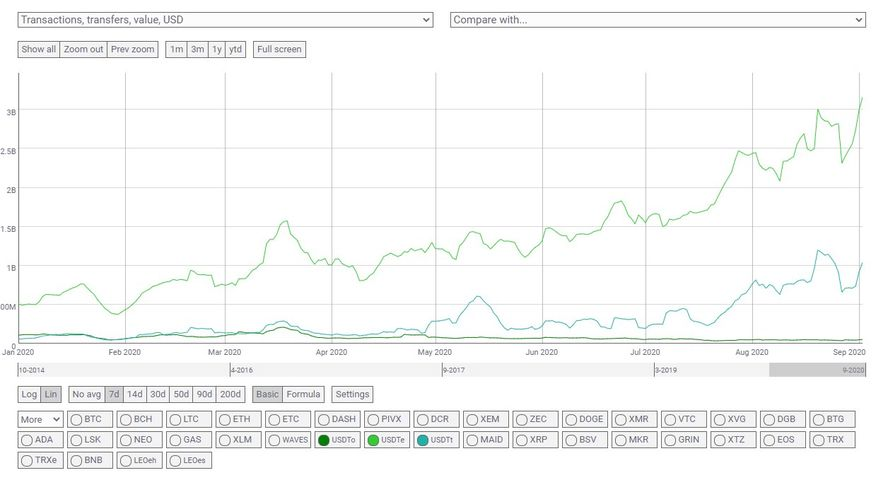Open the Settings button

tap(352, 394)
